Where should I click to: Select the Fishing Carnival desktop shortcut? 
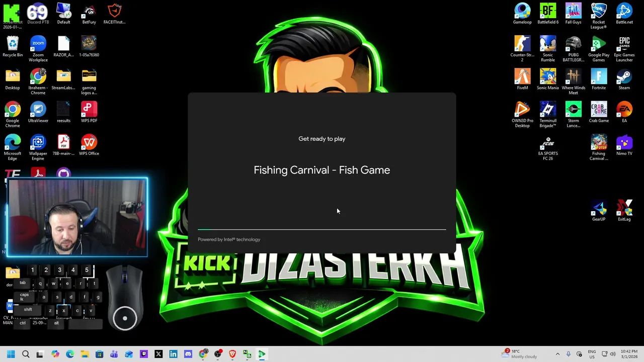click(599, 148)
